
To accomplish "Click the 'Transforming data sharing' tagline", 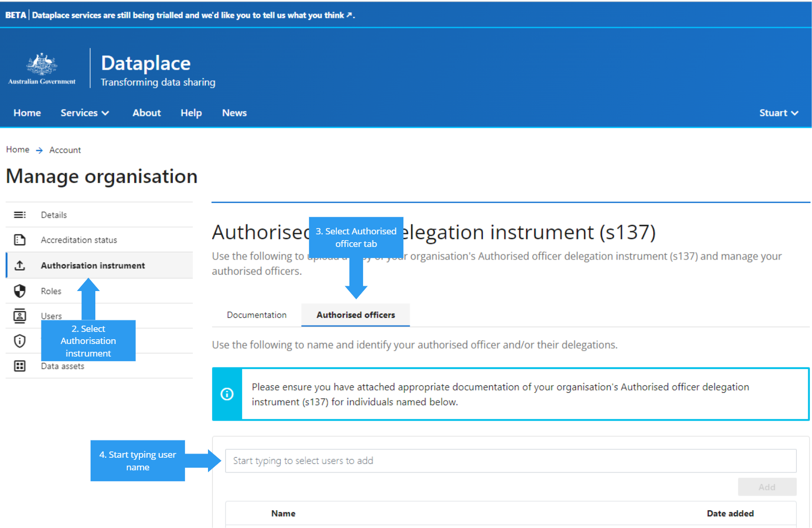I will click(x=158, y=82).
